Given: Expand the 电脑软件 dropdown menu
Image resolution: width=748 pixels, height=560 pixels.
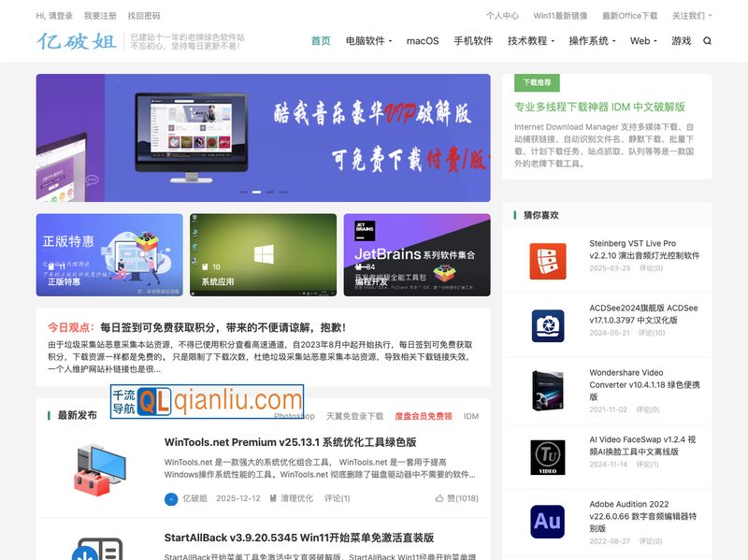Looking at the screenshot, I should point(366,41).
